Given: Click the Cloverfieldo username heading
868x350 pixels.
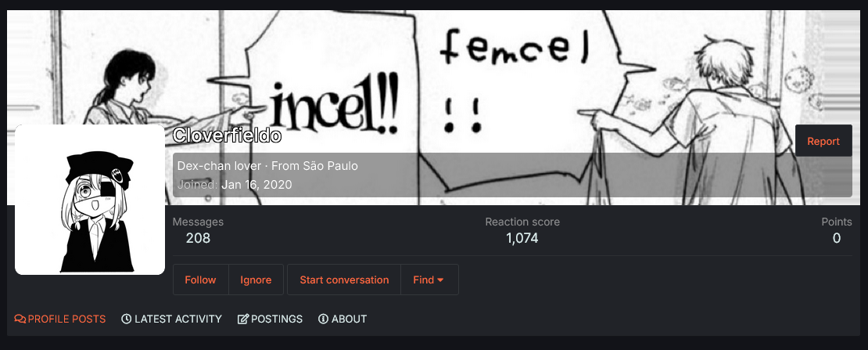Looking at the screenshot, I should 227,135.
